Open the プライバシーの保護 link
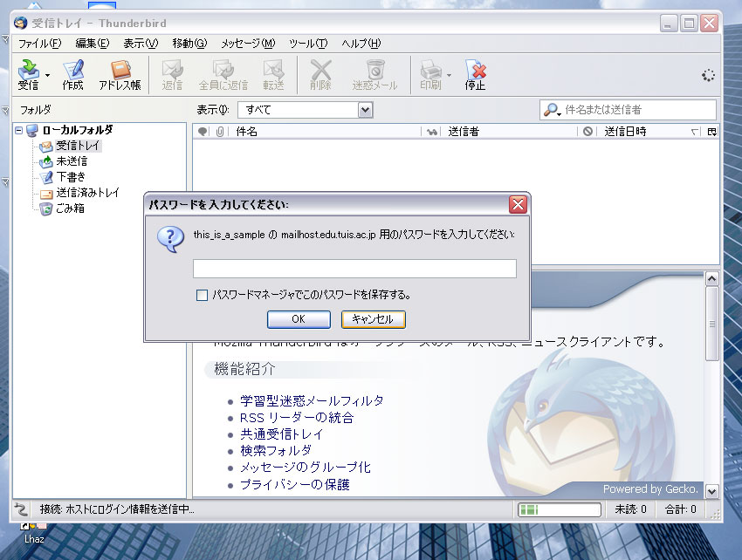Image resolution: width=742 pixels, height=560 pixels. (295, 484)
